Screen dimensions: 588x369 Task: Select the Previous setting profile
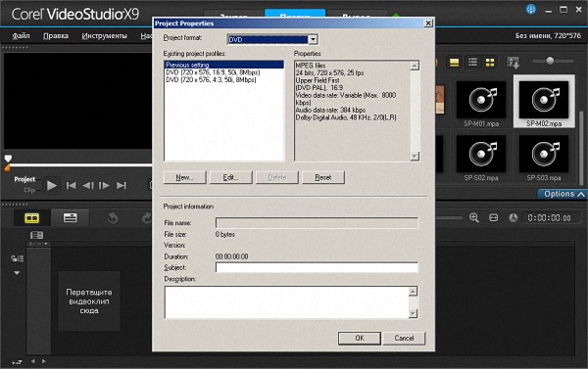click(223, 65)
